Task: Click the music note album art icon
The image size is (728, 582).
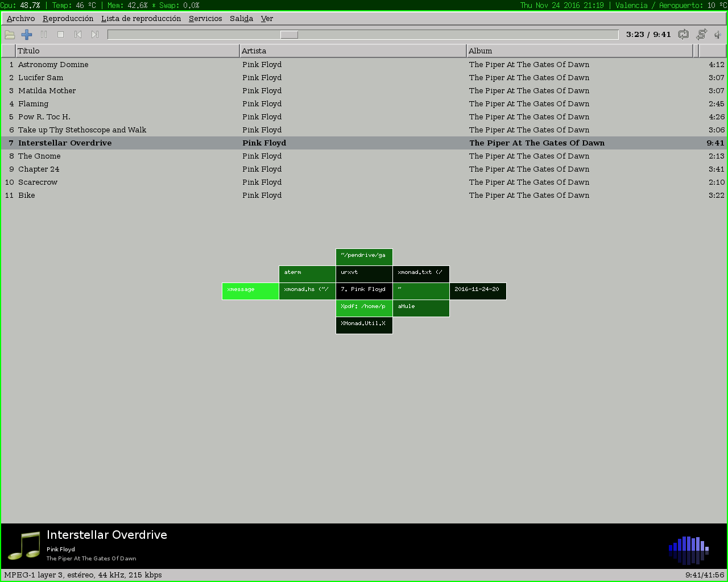Action: coord(24,546)
